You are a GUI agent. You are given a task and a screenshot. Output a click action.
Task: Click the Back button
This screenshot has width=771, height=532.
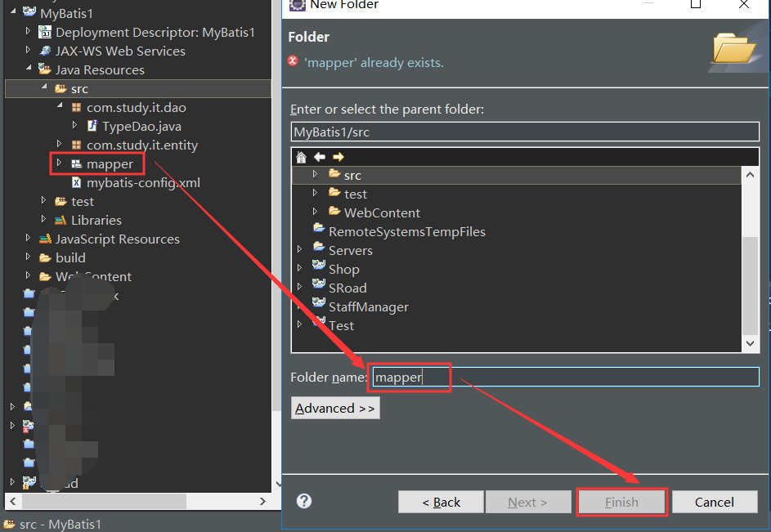(441, 502)
